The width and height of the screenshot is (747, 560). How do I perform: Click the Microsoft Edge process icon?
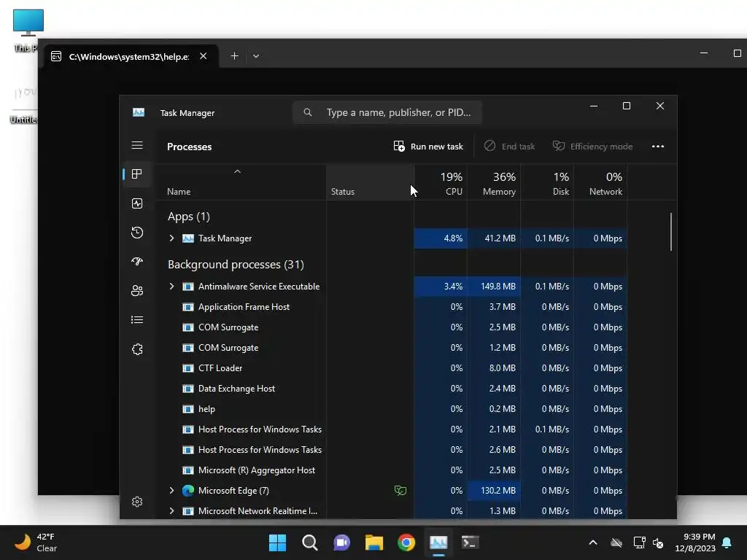click(x=188, y=491)
